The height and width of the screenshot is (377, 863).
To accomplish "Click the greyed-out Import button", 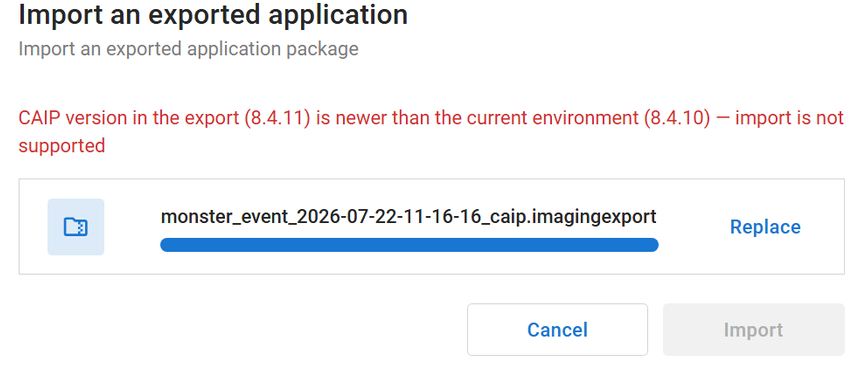I will [753, 330].
